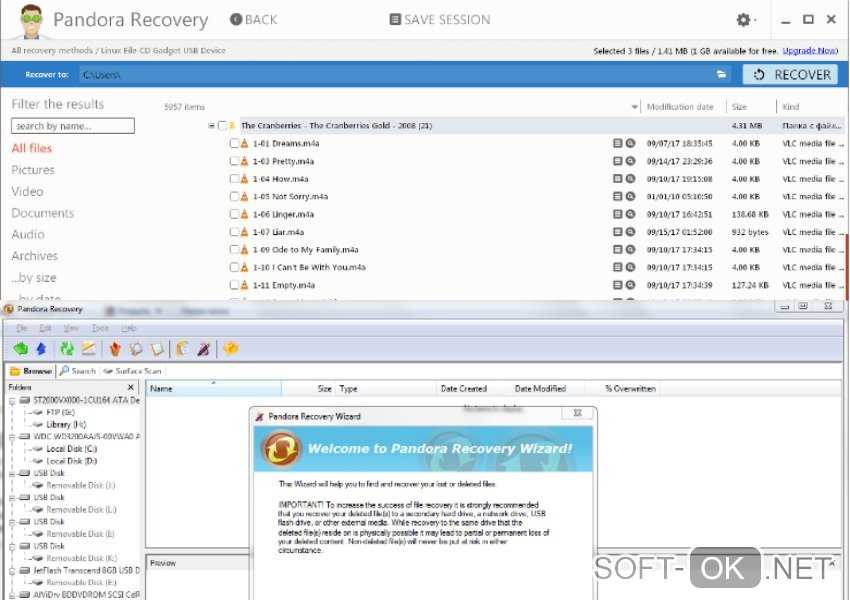The image size is (850, 600).
Task: Collapse the WDC WD3200AAJS drive node
Action: click(x=12, y=437)
